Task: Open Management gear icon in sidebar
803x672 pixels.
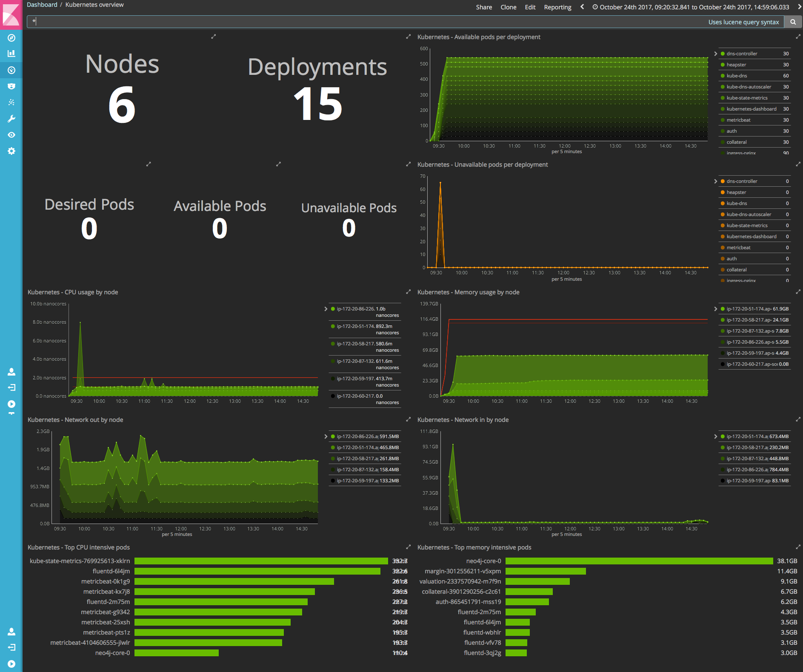Action: pyautogui.click(x=11, y=151)
